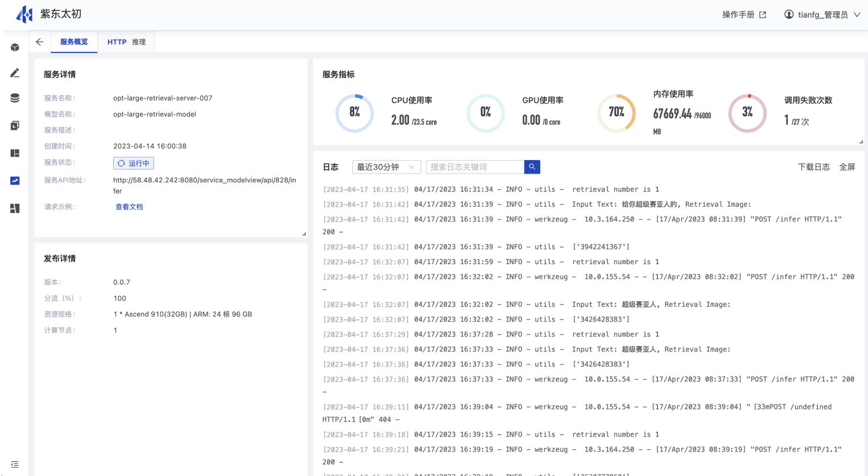Click the blue log search magnifier button

tap(532, 167)
